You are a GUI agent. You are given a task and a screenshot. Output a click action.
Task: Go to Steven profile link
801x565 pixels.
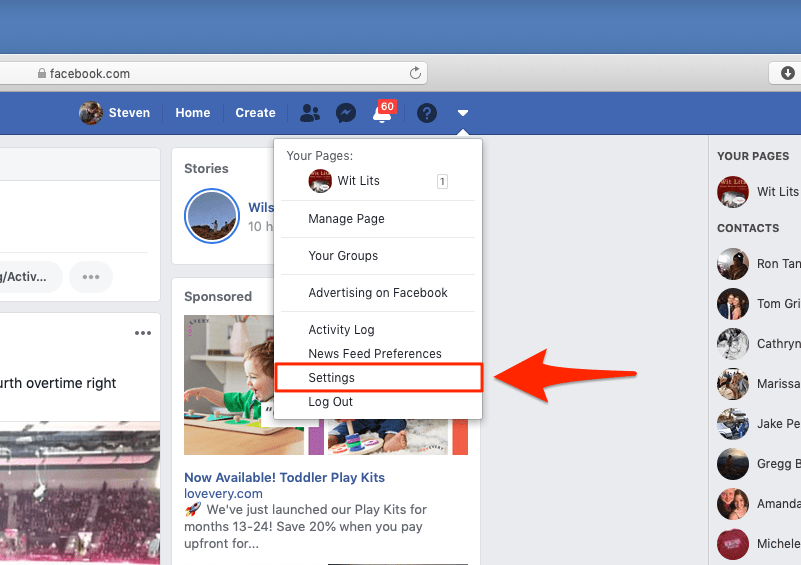[x=129, y=113]
